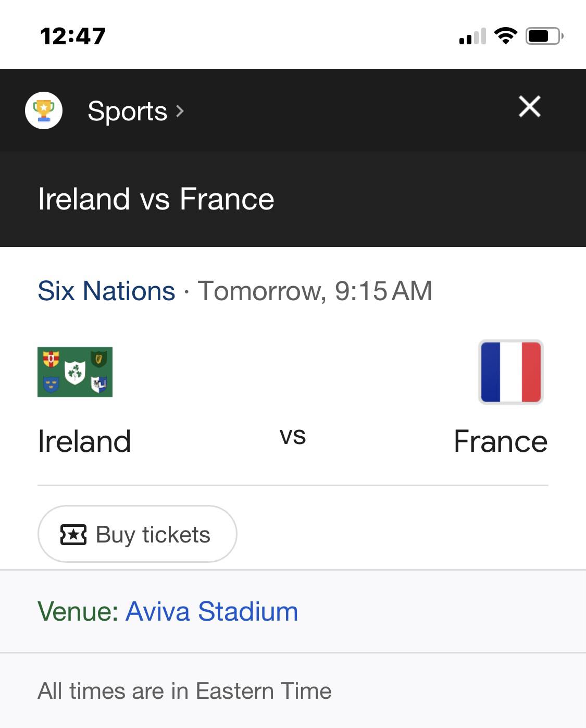Image resolution: width=586 pixels, height=728 pixels.
Task: Tap the Buy tickets button
Action: tap(138, 534)
